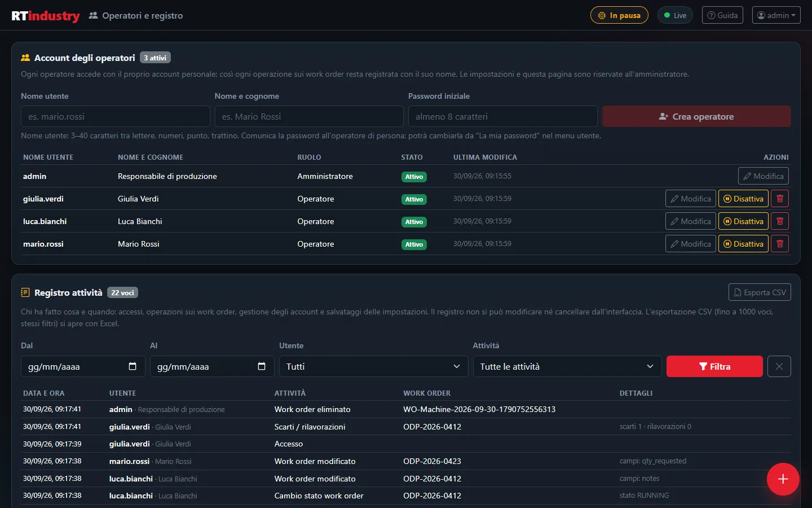Delete giulia.verdi with the trash icon
Viewport: 812px width, 508px height.
[780, 199]
